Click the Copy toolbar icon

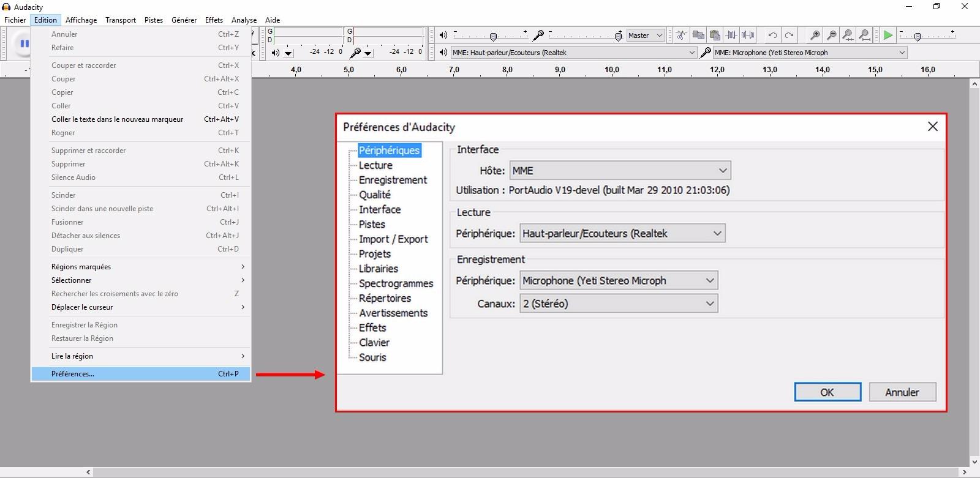click(x=698, y=35)
